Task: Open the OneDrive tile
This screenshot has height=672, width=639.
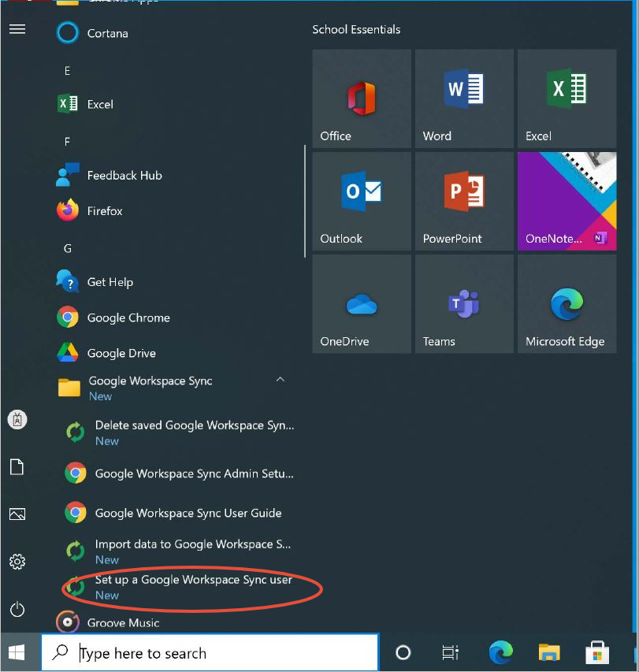Action: 362,304
